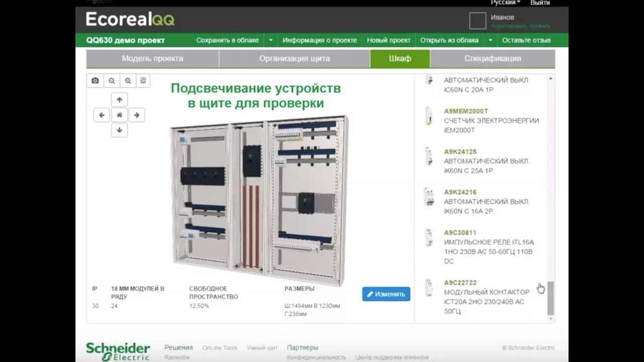Open the OnLine Tools footer link
This screenshot has height=362, width=644.
(x=220, y=347)
